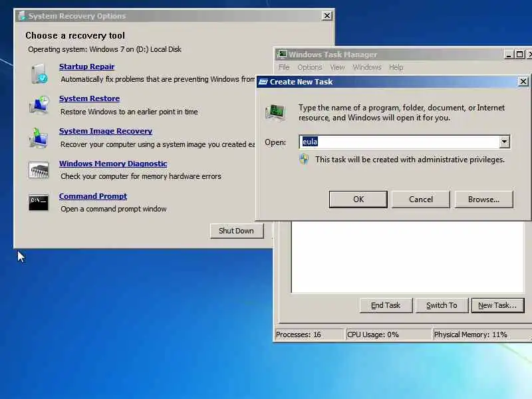The width and height of the screenshot is (532, 399).
Task: Open the File menu in Task Manager
Action: (x=284, y=67)
